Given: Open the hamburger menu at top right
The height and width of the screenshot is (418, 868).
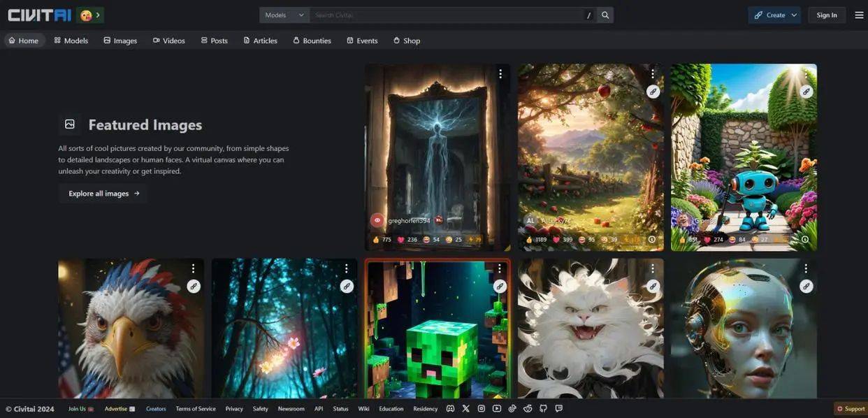Looking at the screenshot, I should 859,15.
